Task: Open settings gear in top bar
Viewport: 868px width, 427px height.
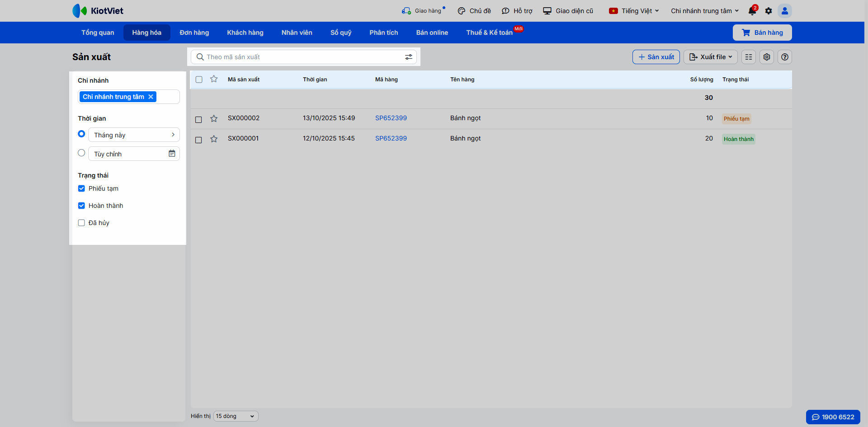Action: 769,11
